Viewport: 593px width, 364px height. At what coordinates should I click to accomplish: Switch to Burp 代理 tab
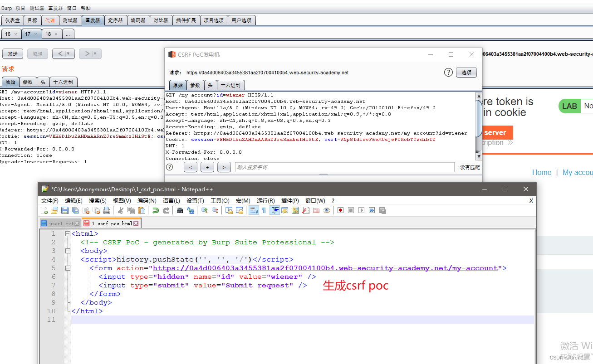[x=49, y=20]
